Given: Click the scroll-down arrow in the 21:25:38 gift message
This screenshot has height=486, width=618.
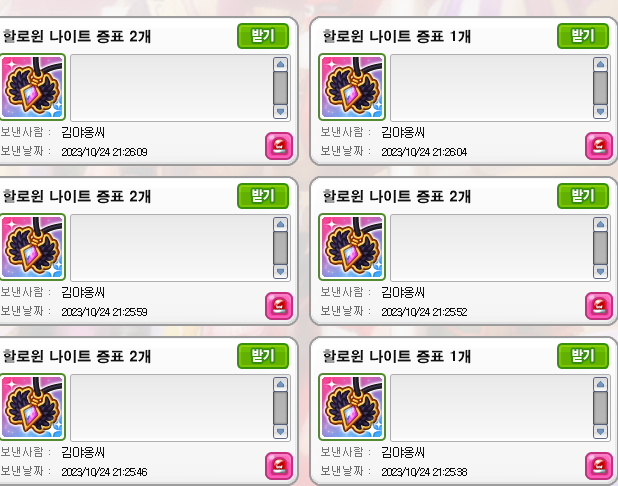Looking at the screenshot, I should click(x=600, y=432).
